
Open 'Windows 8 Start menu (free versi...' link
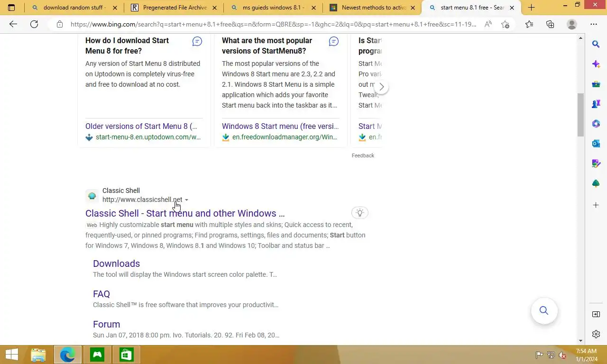(x=280, y=126)
